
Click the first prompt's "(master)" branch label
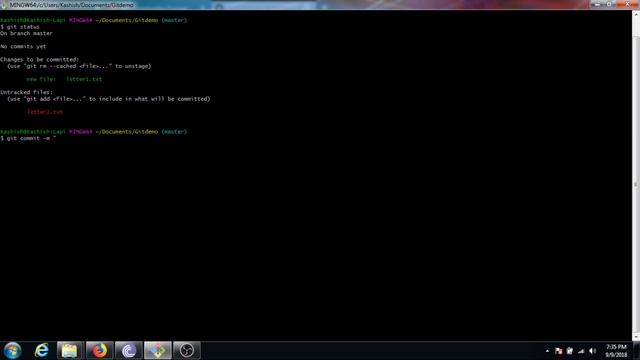click(174, 20)
